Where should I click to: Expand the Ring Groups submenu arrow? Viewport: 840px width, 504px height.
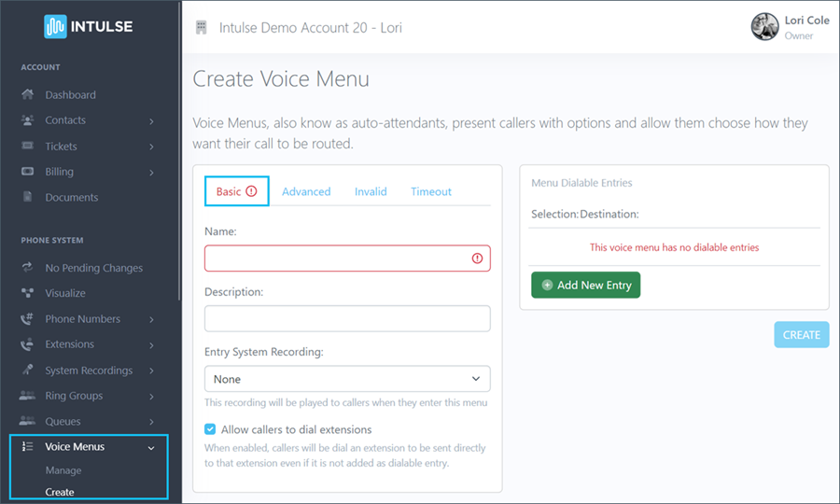[151, 396]
